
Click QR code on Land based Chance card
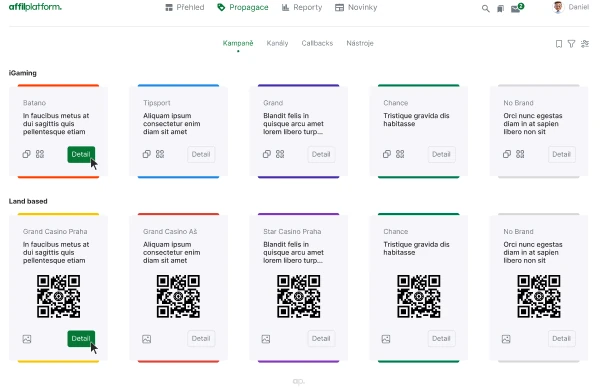point(419,296)
